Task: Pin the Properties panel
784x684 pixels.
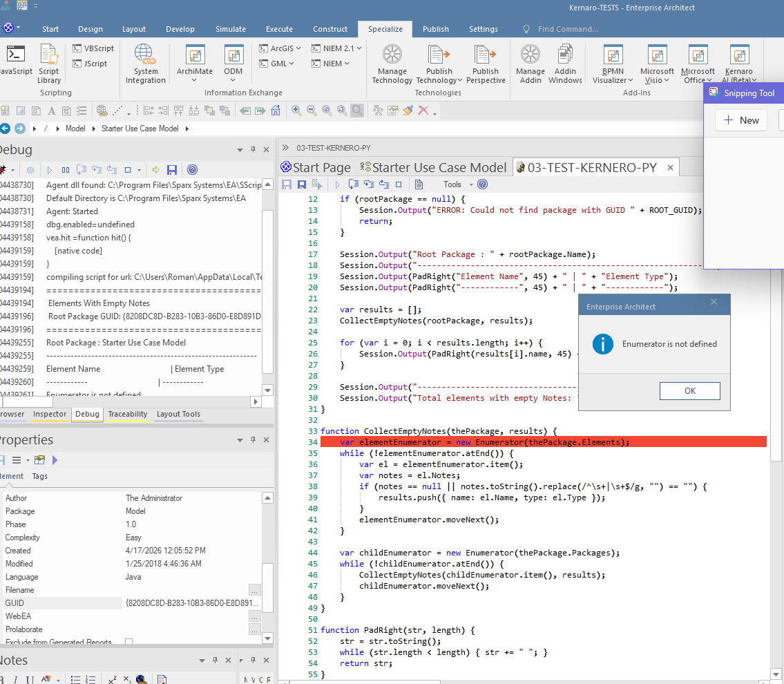Action: tap(253, 439)
